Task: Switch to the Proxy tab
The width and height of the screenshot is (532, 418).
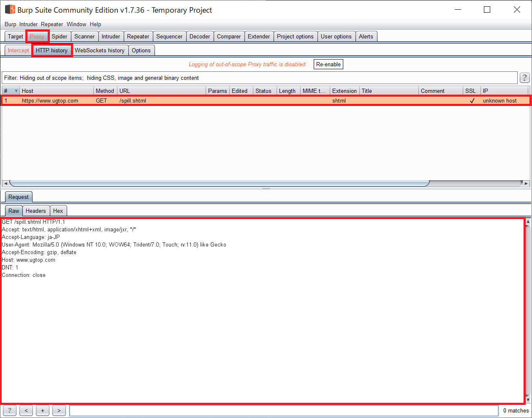Action: pyautogui.click(x=37, y=36)
